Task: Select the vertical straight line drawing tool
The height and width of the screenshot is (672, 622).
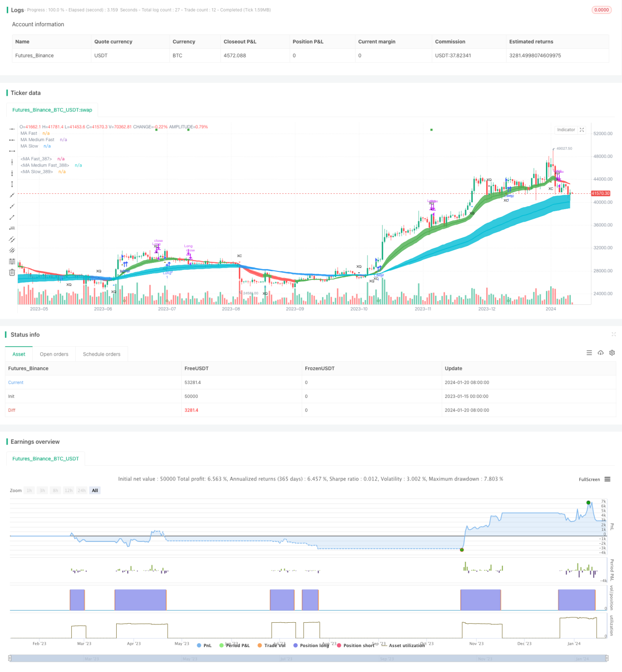Action: (12, 162)
